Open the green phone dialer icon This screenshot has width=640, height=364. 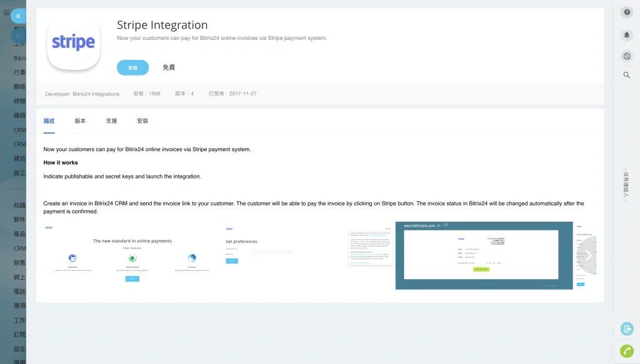click(627, 351)
